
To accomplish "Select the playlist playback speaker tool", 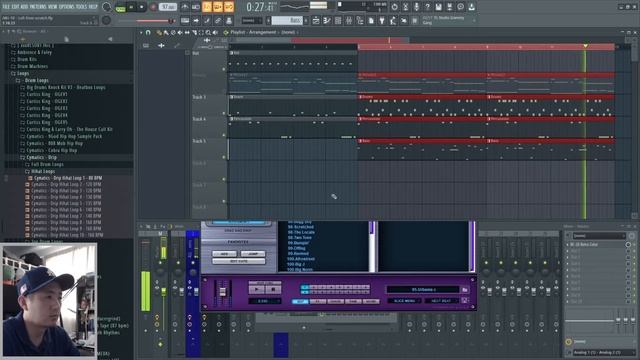I will (x=215, y=32).
